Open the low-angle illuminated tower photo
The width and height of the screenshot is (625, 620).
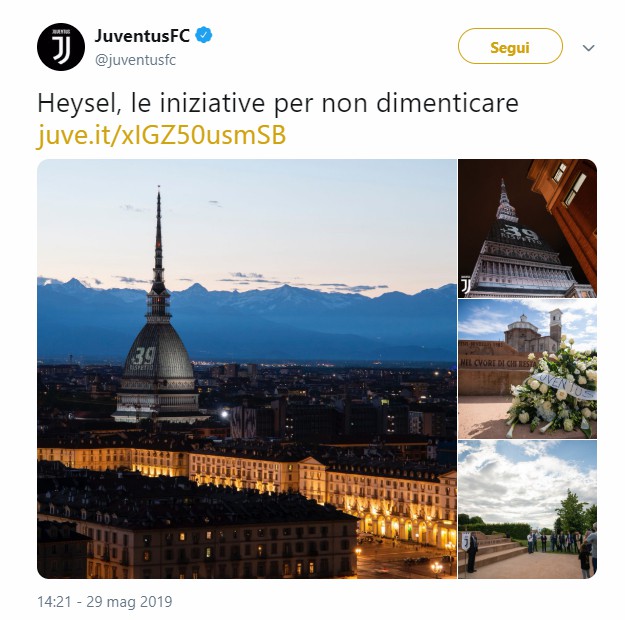(x=527, y=228)
